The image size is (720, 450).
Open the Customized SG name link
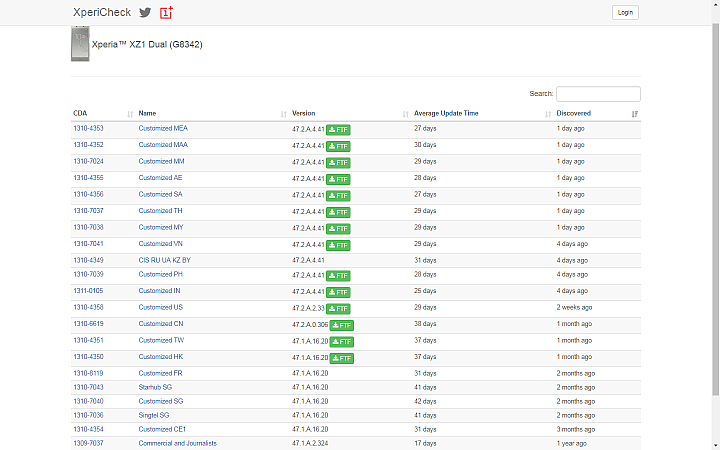tap(161, 401)
